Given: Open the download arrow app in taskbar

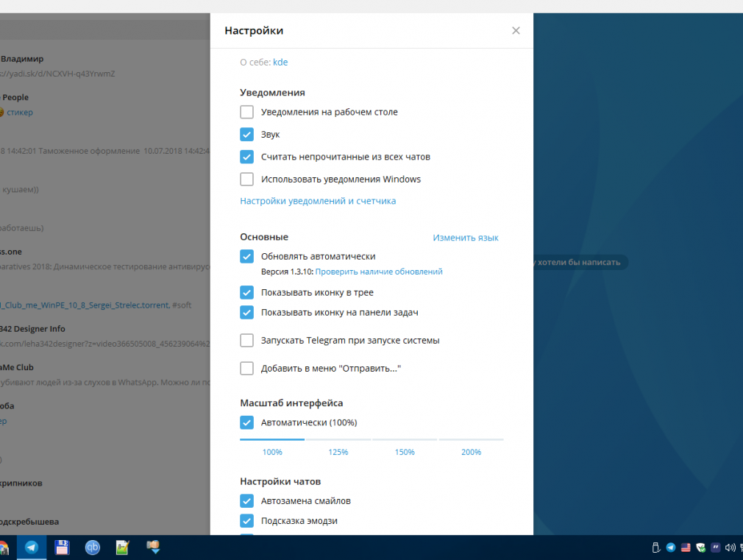Looking at the screenshot, I should [153, 547].
